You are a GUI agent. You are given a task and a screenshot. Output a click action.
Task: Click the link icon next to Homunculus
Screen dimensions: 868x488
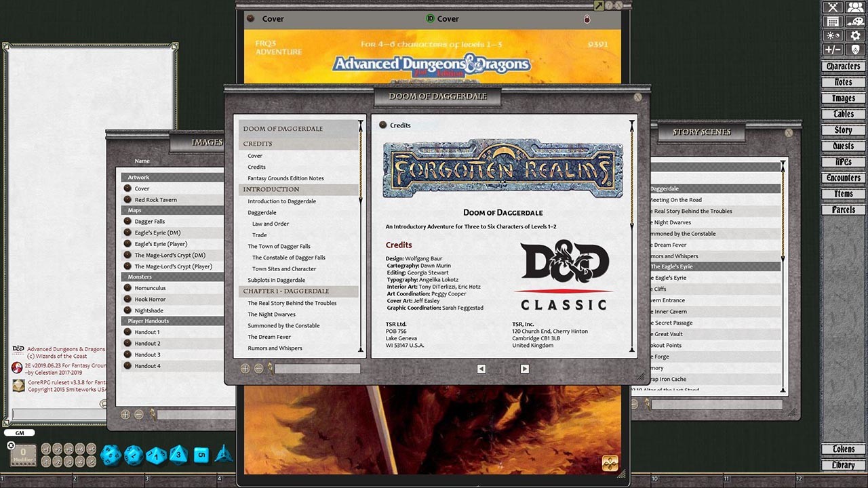127,288
